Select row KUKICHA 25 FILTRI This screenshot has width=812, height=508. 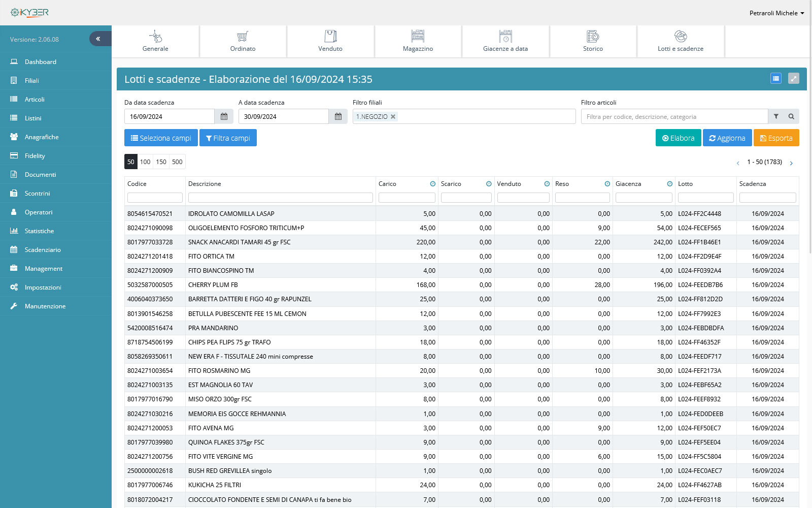462,485
